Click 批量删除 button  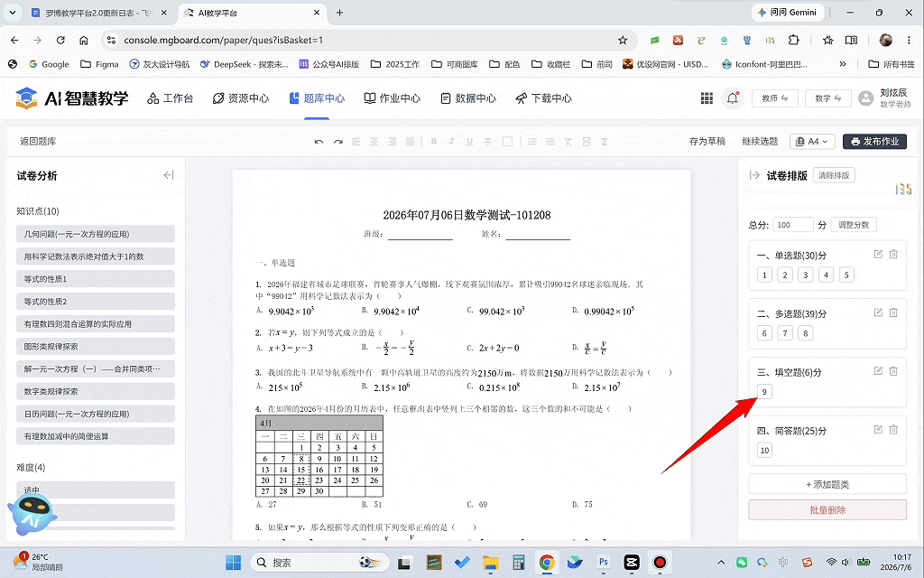[x=827, y=510]
